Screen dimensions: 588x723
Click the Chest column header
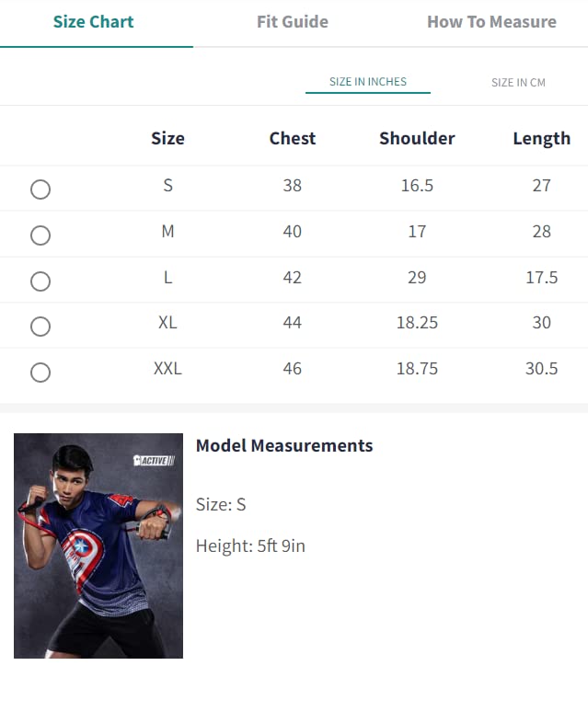coord(293,139)
